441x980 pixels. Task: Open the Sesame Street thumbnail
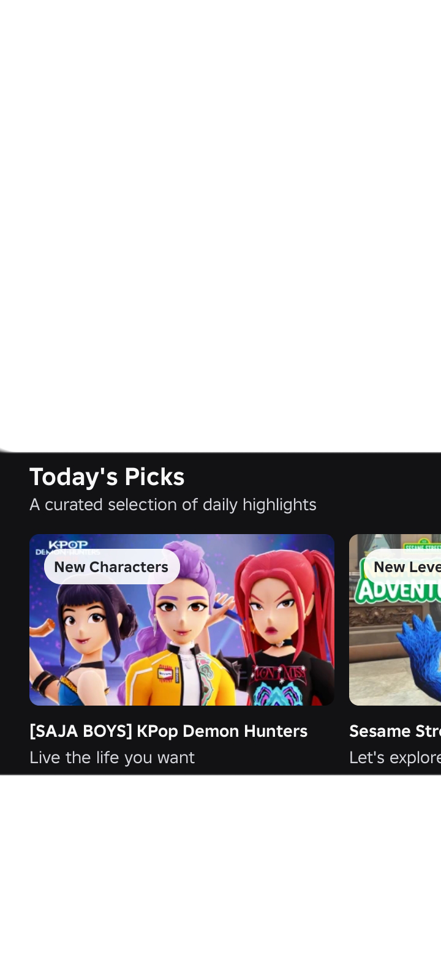[x=395, y=619]
